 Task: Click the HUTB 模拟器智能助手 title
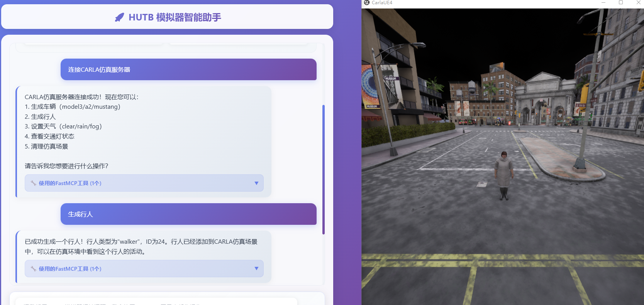(x=175, y=17)
